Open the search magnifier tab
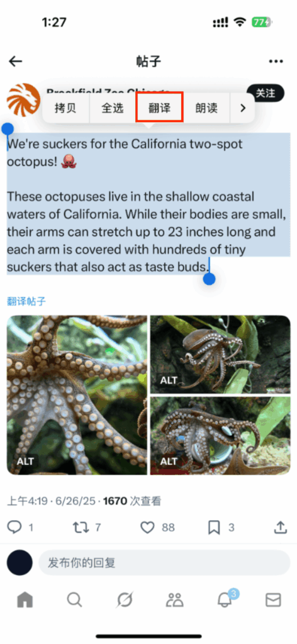The height and width of the screenshot is (644, 297). [74, 600]
